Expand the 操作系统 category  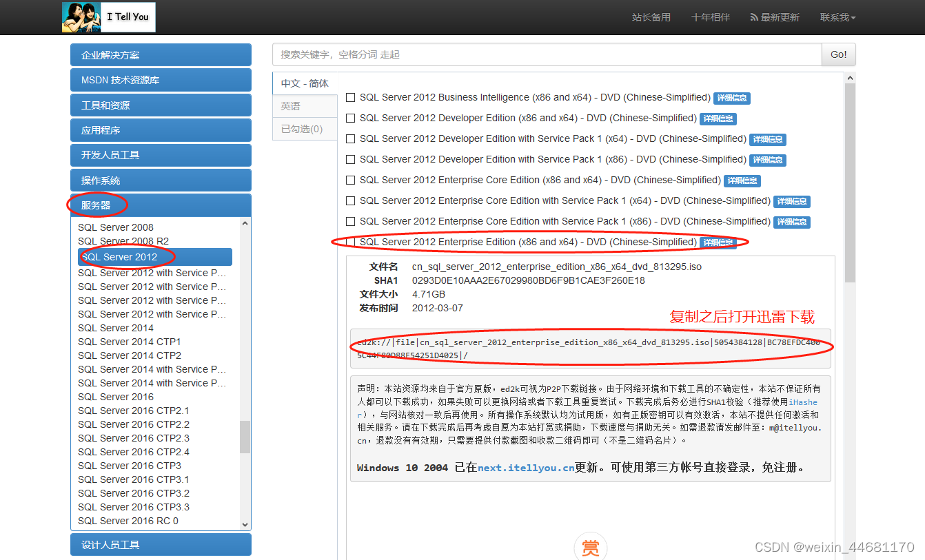tap(161, 180)
